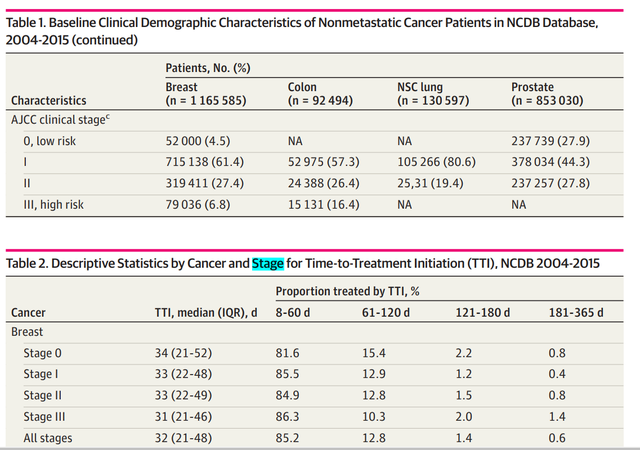Click the Stage III row label in Table 2

click(50, 416)
